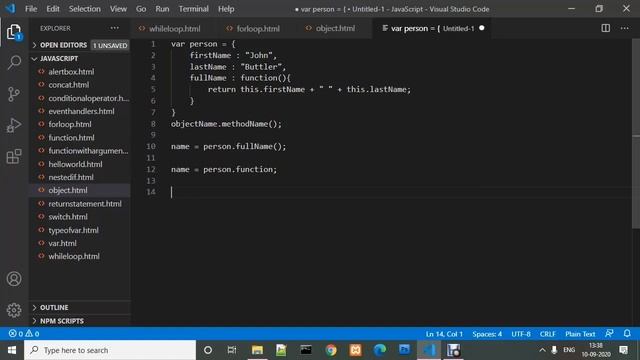Image resolution: width=640 pixels, height=360 pixels.
Task: Open eventhandlers.html in explorer
Action: click(x=80, y=111)
